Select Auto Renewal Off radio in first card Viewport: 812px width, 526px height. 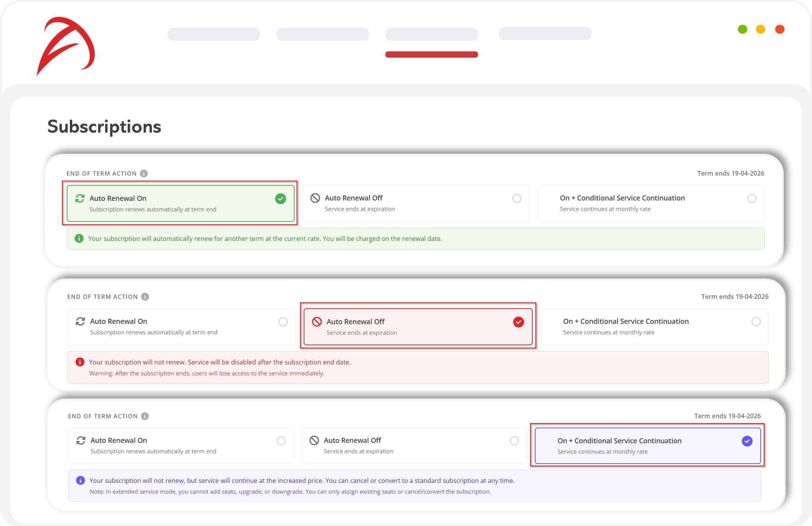click(517, 198)
